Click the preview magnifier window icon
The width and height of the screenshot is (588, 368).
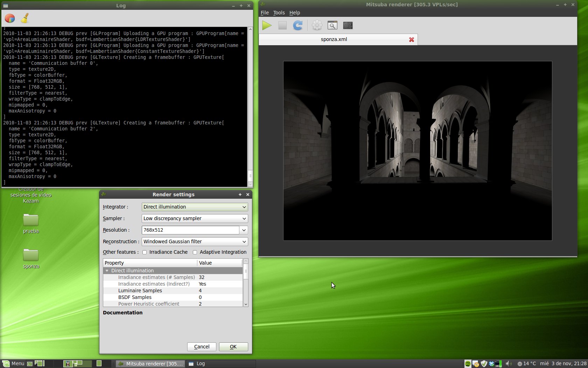332,25
